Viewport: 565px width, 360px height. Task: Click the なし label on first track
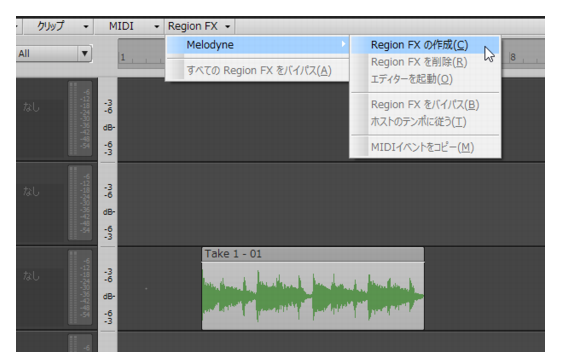point(31,107)
